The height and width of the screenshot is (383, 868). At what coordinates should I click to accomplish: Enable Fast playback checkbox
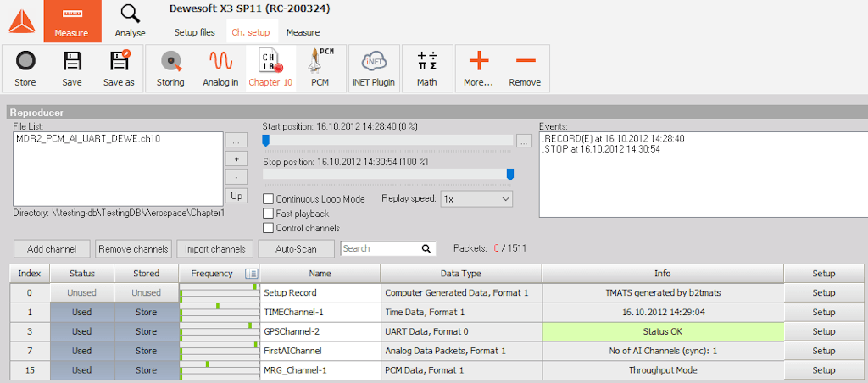(269, 213)
